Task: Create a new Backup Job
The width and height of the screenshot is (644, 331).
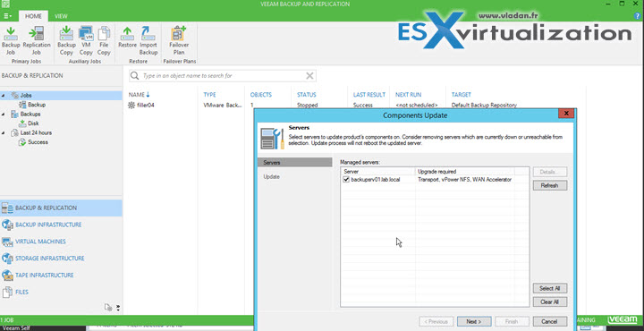Action: click(11, 41)
